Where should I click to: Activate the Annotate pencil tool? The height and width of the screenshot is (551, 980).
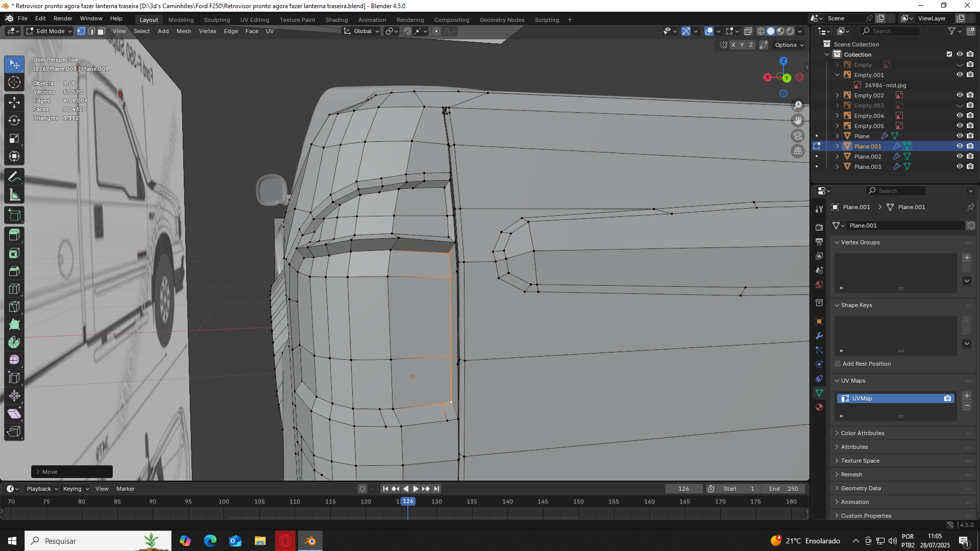(14, 177)
